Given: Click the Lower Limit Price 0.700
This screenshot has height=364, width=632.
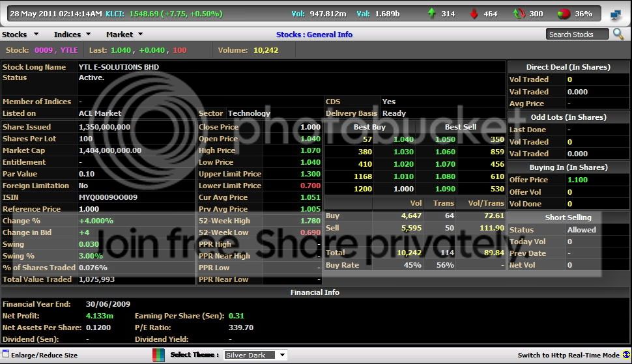Looking at the screenshot, I should (x=310, y=186).
